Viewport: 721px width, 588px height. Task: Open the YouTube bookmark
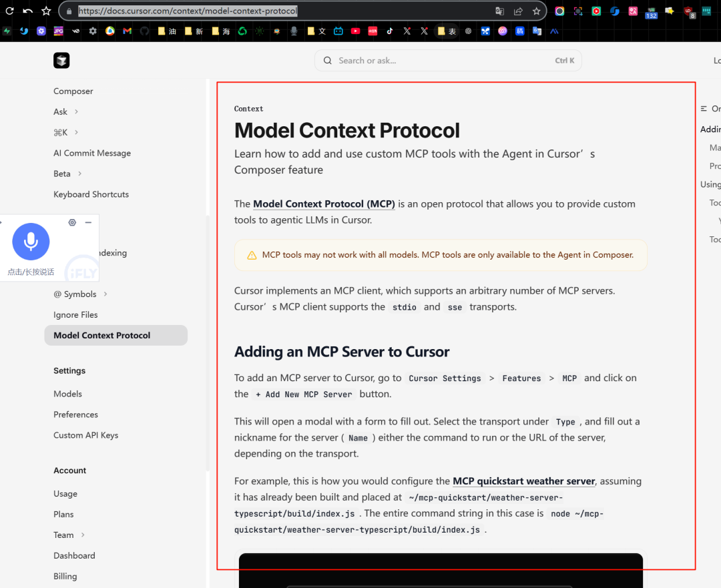point(355,31)
